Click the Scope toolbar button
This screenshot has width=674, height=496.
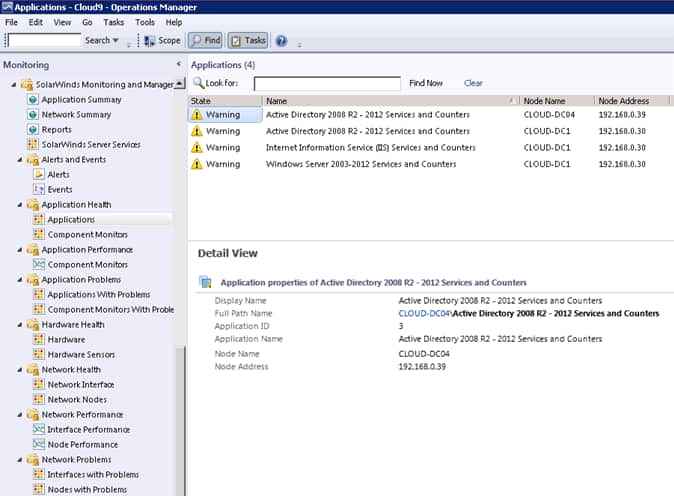161,41
